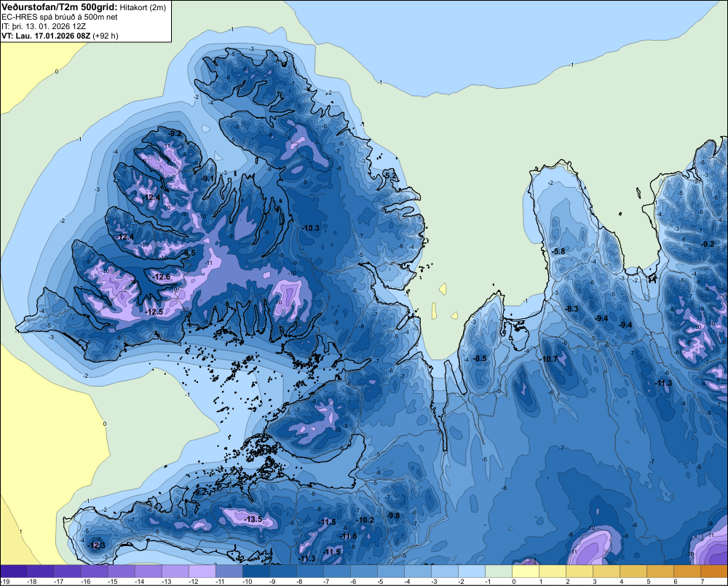
Task: Click the -15 label in the color legend
Action: point(113,582)
